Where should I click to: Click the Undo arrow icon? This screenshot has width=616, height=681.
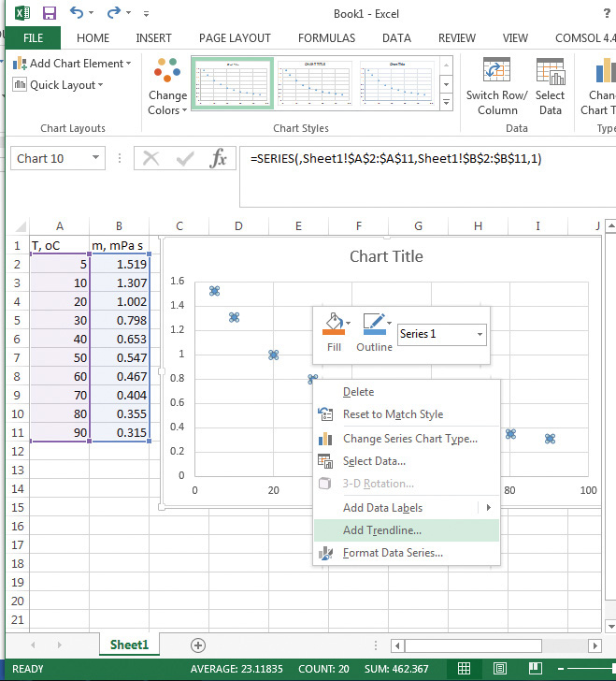click(x=77, y=14)
